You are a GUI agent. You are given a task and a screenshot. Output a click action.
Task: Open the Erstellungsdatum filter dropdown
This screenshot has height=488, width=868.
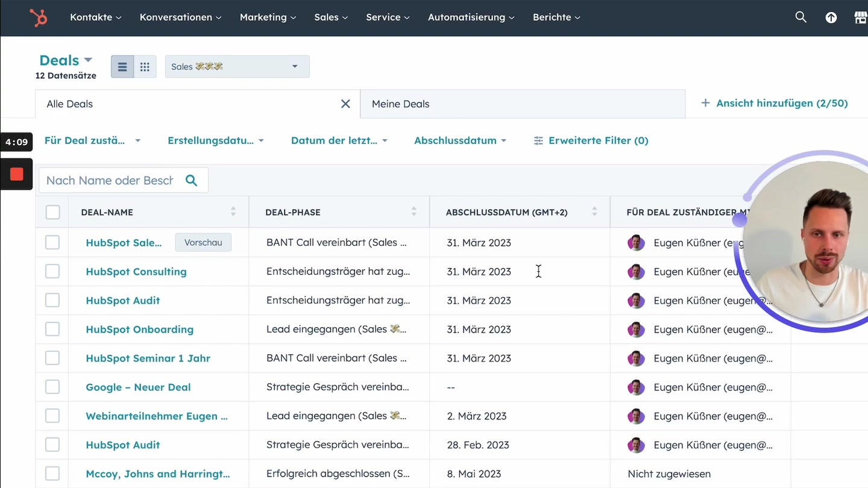(x=216, y=140)
